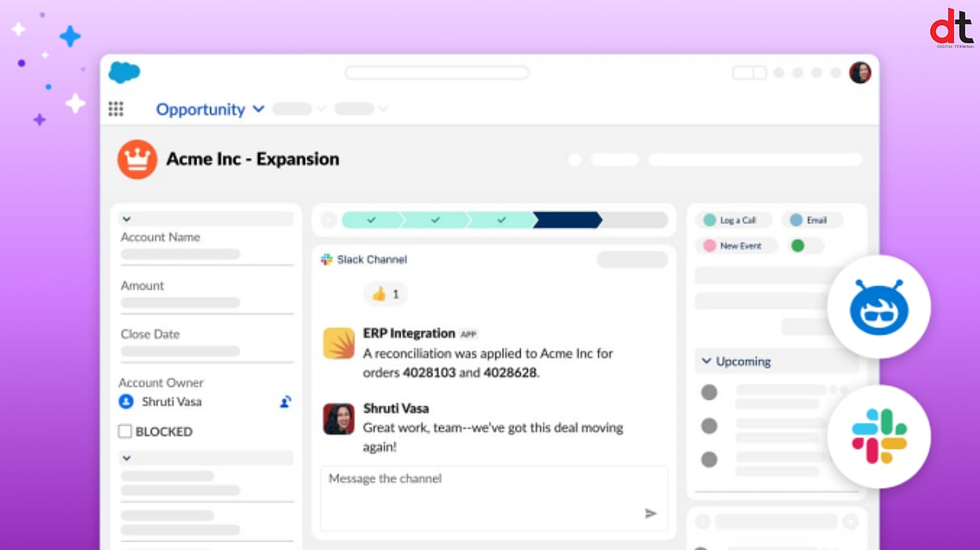Image resolution: width=980 pixels, height=550 pixels.
Task: Click the blue Astro mascot badge
Action: tap(880, 306)
